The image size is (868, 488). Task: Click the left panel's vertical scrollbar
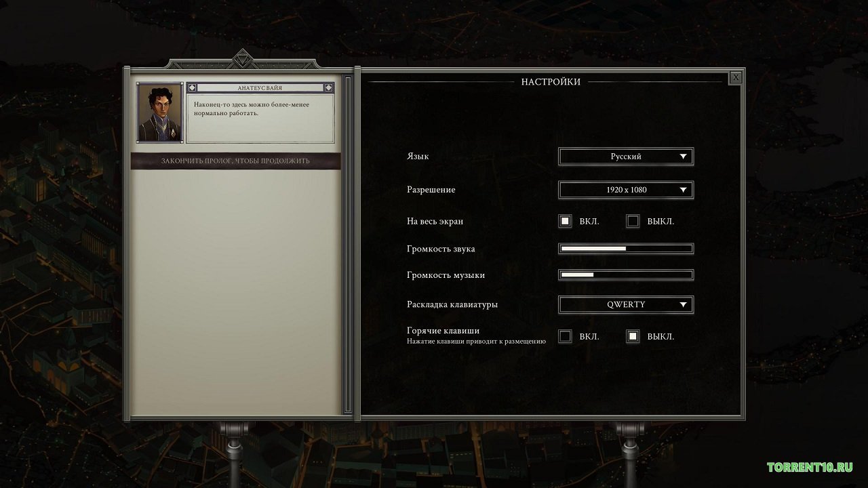(x=349, y=244)
